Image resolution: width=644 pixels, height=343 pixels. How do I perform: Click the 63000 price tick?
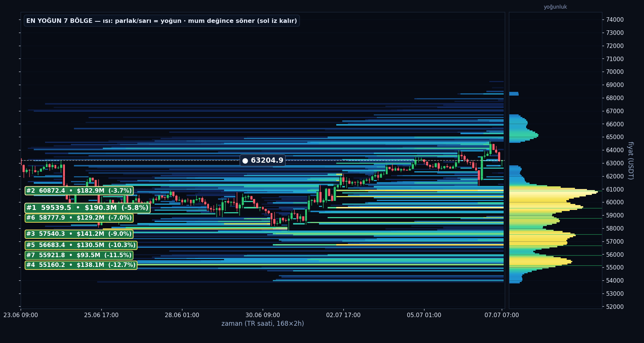coord(615,163)
